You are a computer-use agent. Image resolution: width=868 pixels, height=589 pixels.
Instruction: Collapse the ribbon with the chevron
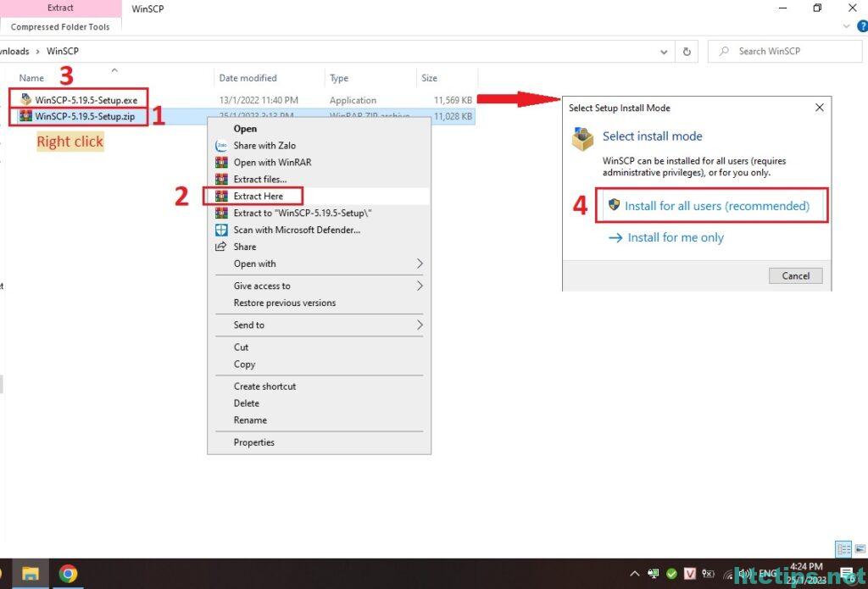point(847,26)
